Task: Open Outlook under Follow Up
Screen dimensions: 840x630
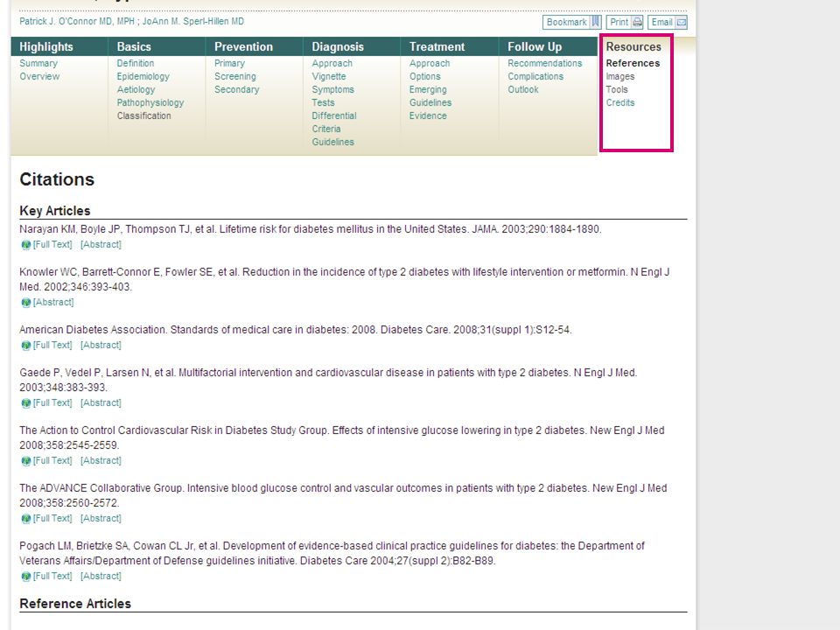Action: [x=523, y=89]
